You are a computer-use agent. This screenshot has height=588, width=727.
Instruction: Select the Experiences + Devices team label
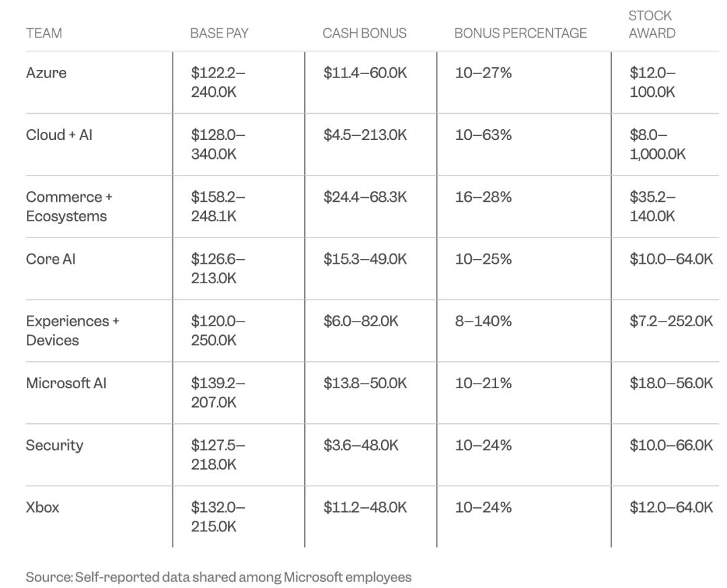click(72, 331)
